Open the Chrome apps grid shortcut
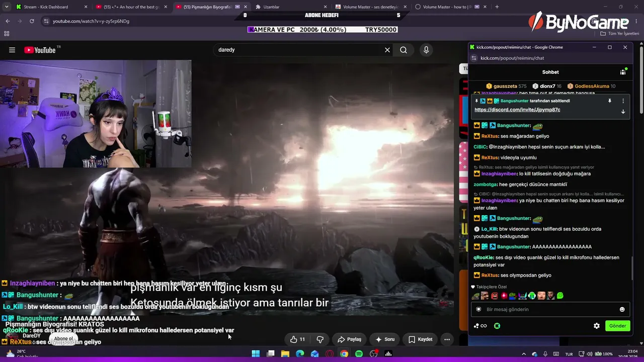 7,34
